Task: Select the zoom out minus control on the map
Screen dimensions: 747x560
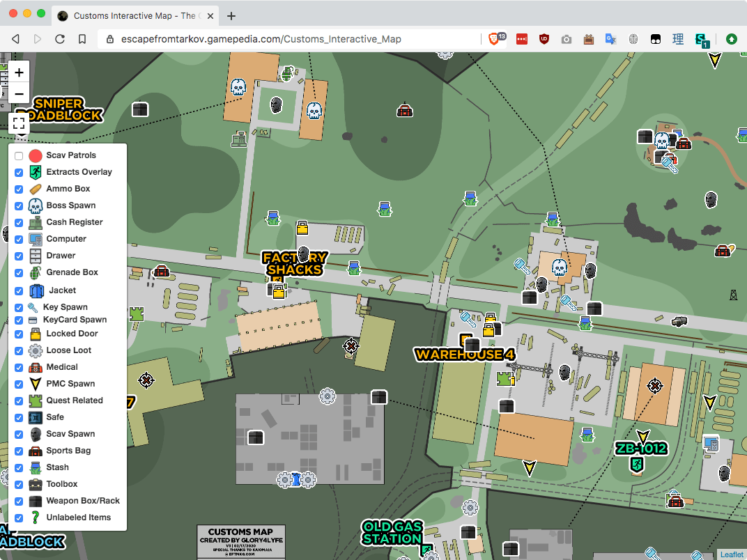Action: tap(19, 93)
